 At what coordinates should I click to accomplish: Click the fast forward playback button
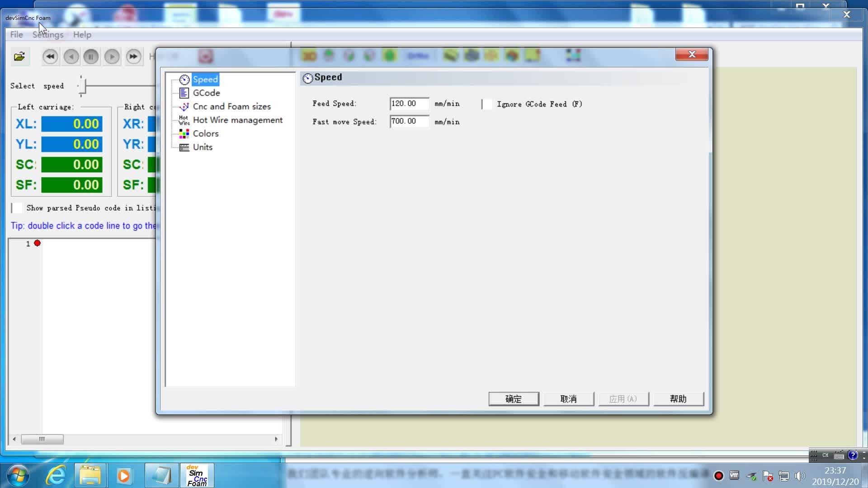(x=133, y=56)
